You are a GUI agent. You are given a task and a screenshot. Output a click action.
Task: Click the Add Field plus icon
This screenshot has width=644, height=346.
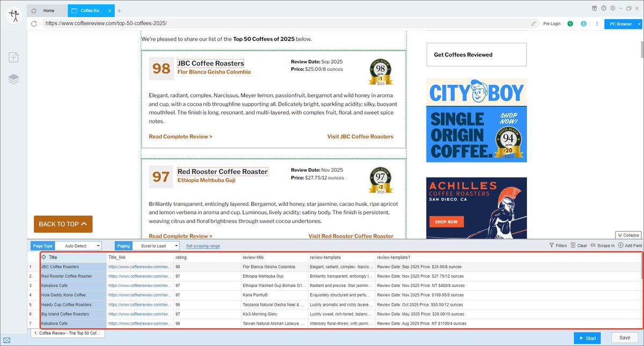click(x=620, y=245)
